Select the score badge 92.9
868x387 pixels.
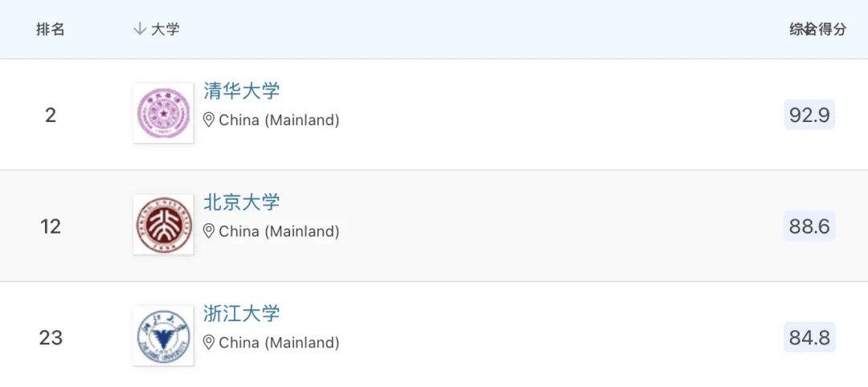click(809, 115)
